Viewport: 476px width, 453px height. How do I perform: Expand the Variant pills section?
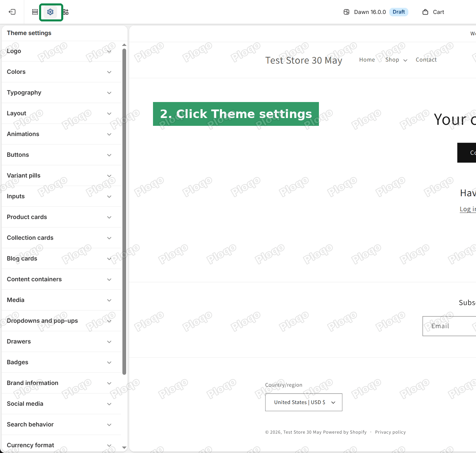62,175
